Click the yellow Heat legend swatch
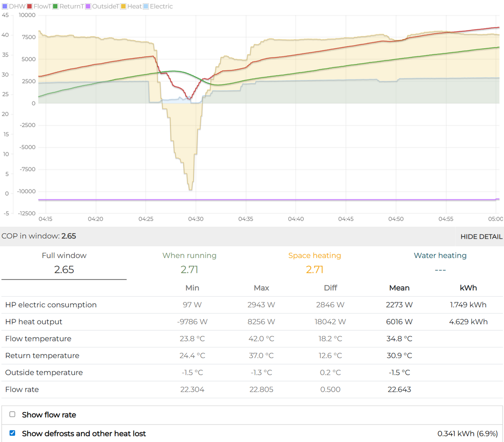 pos(123,7)
